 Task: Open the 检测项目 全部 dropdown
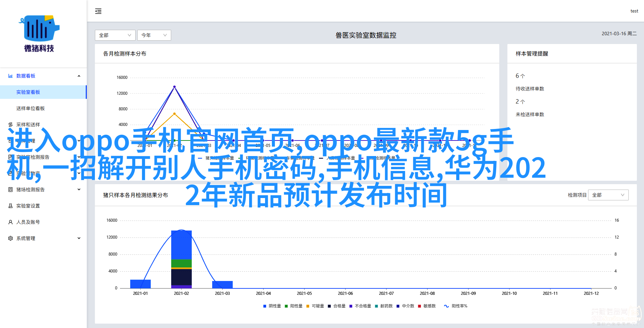tap(608, 195)
